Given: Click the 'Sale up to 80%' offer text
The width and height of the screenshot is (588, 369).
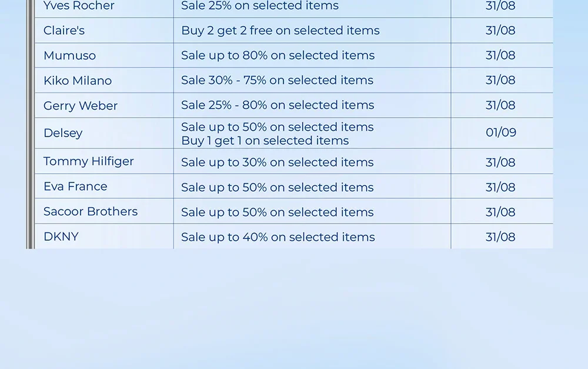Looking at the screenshot, I should tap(278, 55).
